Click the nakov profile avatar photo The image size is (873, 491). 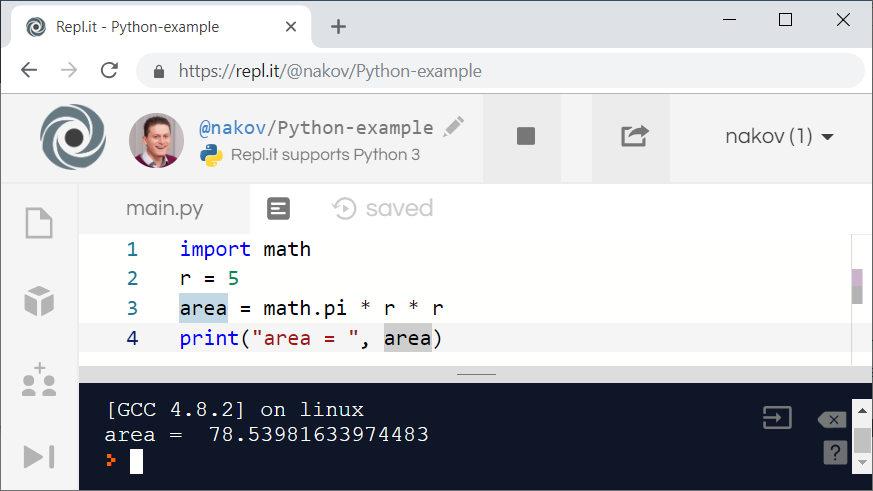pos(157,140)
